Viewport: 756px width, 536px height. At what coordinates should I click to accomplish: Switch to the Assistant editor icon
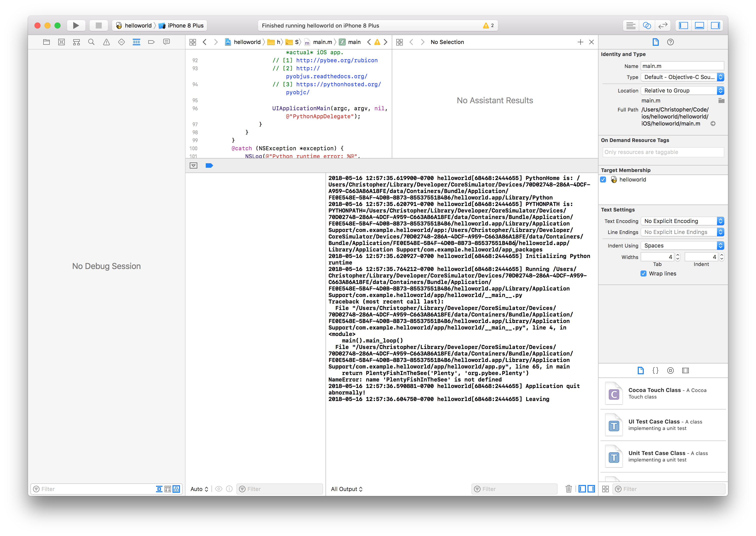click(x=647, y=25)
